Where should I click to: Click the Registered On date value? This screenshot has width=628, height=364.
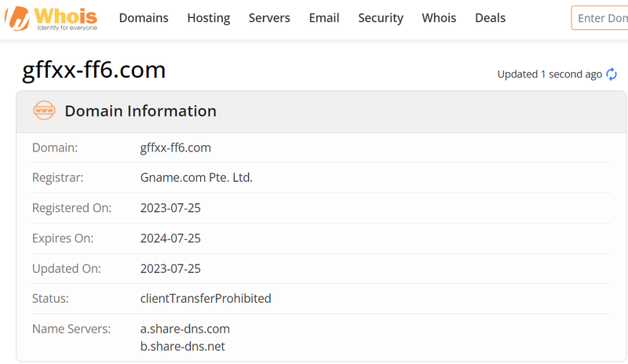(x=170, y=208)
